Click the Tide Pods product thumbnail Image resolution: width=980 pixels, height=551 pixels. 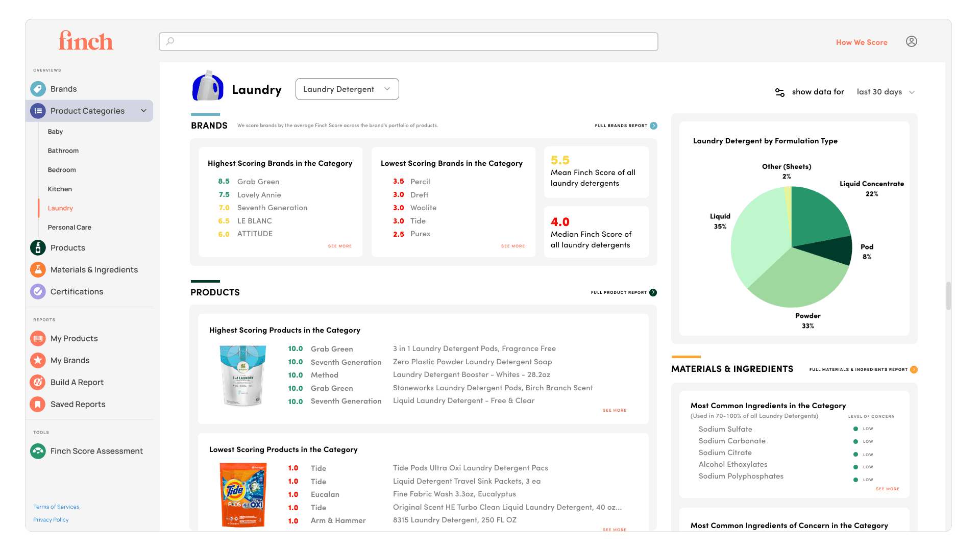click(243, 495)
